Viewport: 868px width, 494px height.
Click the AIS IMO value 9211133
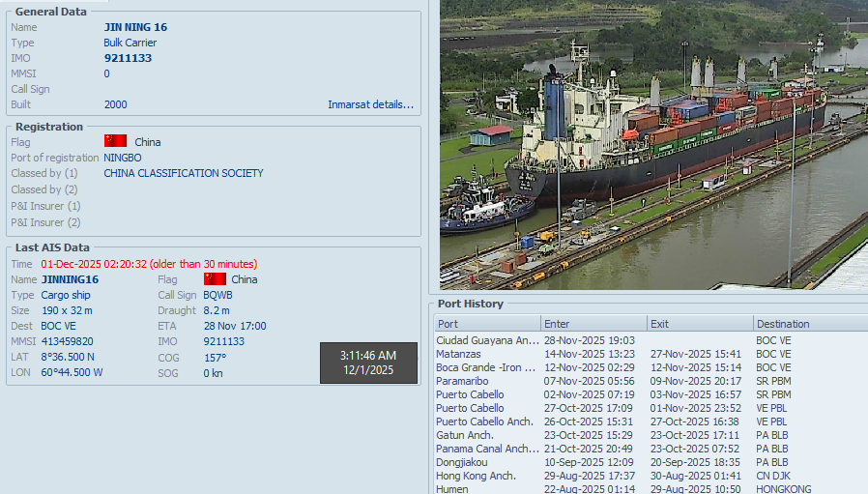(223, 341)
